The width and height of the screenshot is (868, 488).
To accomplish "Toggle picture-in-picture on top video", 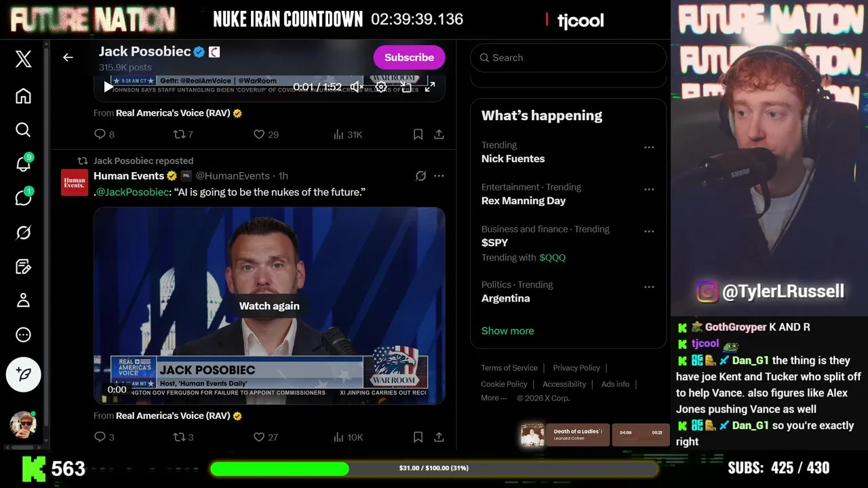I will [406, 87].
